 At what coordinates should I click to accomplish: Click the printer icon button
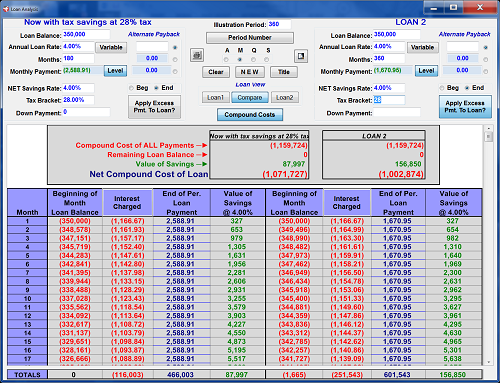(x=197, y=55)
